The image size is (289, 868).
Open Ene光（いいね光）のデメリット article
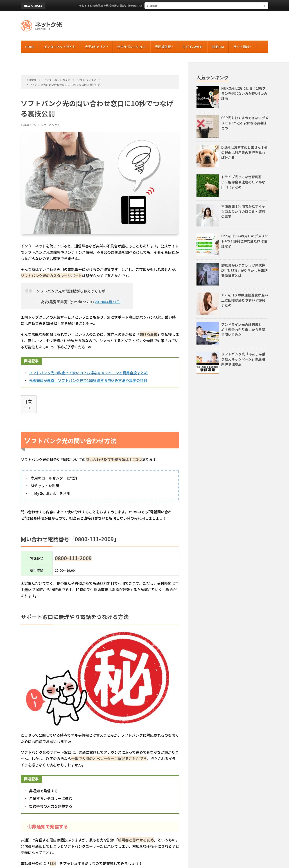(244, 241)
